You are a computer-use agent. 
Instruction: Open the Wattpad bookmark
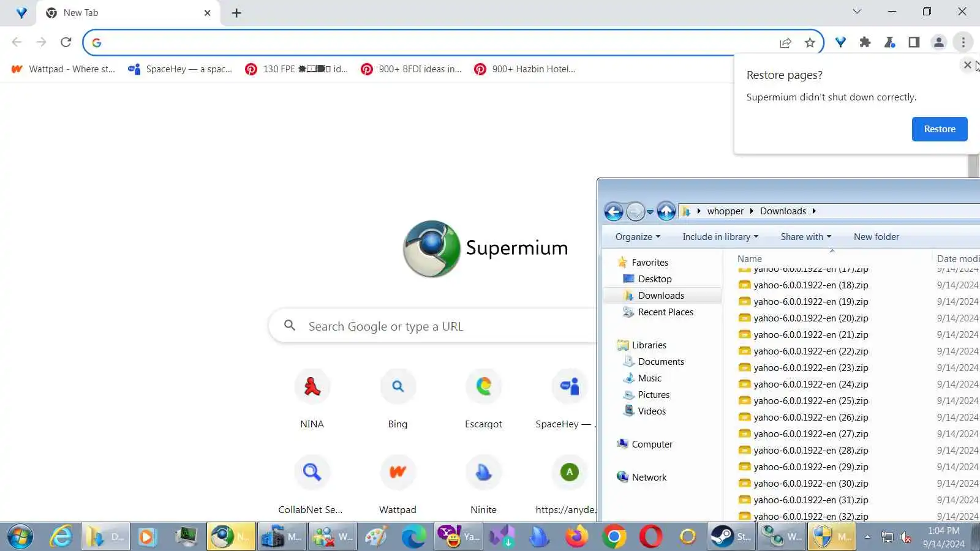click(x=63, y=69)
